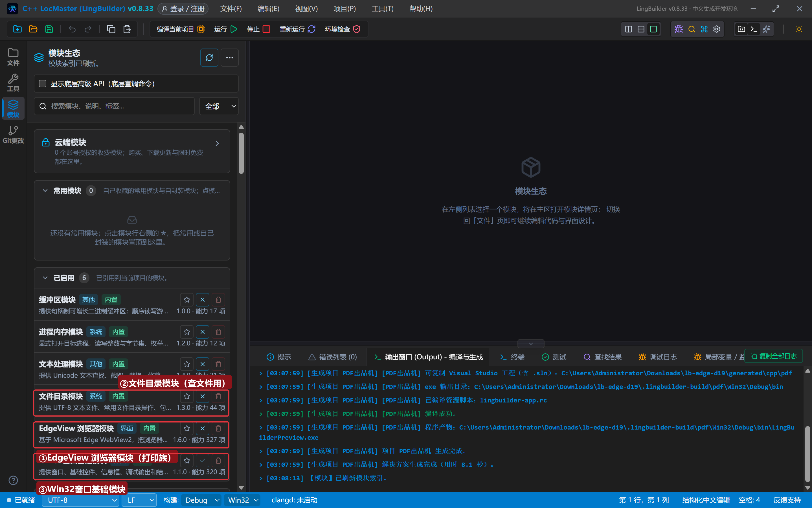Disable the EdgeView 浏览器模块 with X

(203, 429)
